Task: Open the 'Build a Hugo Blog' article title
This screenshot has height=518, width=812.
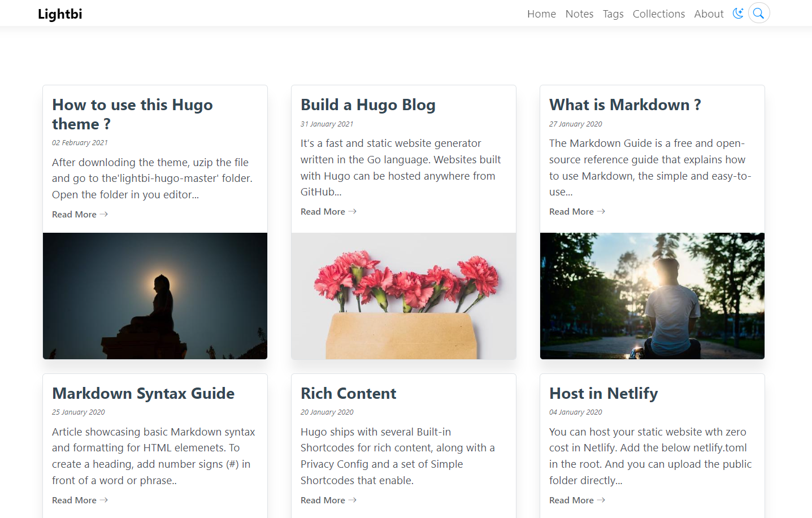Action: pyautogui.click(x=368, y=105)
